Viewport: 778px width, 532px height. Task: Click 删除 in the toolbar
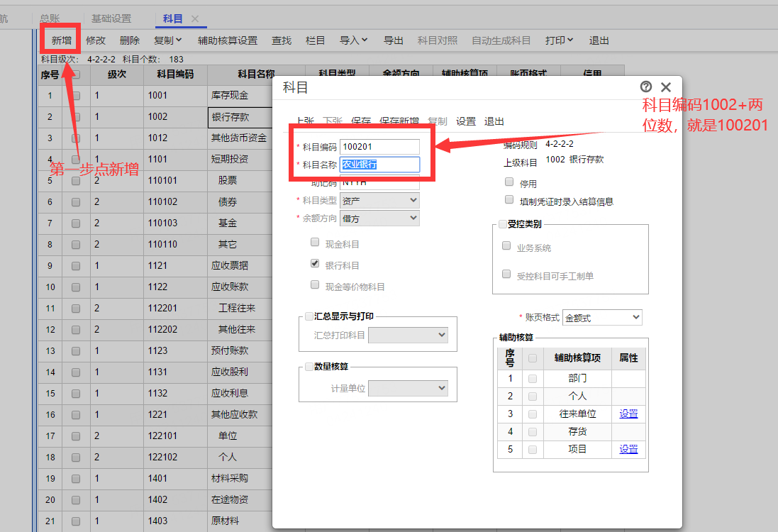pos(130,40)
